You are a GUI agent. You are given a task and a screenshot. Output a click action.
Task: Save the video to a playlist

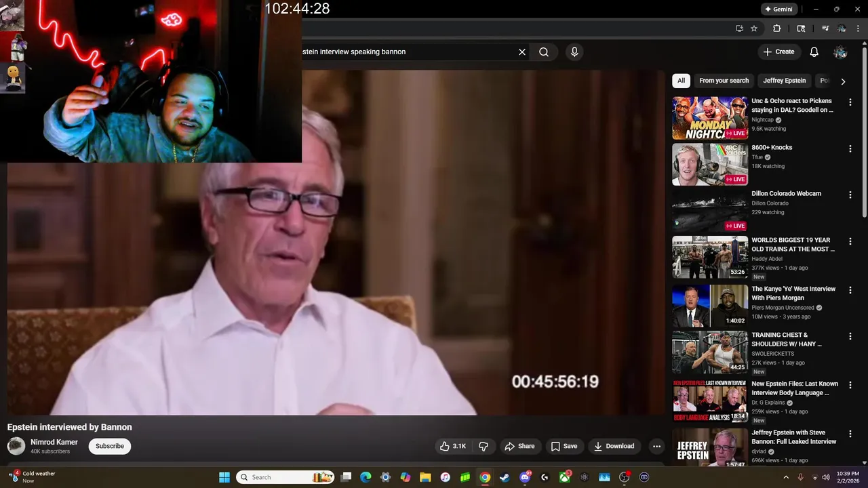tap(564, 446)
